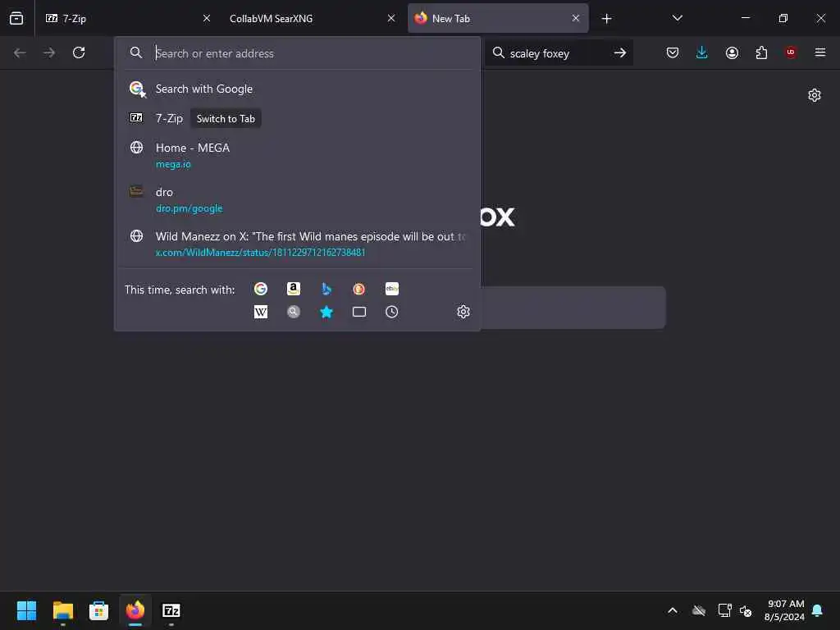840x630 pixels.
Task: Open Firefox View from the tab bar
Action: tap(16, 18)
